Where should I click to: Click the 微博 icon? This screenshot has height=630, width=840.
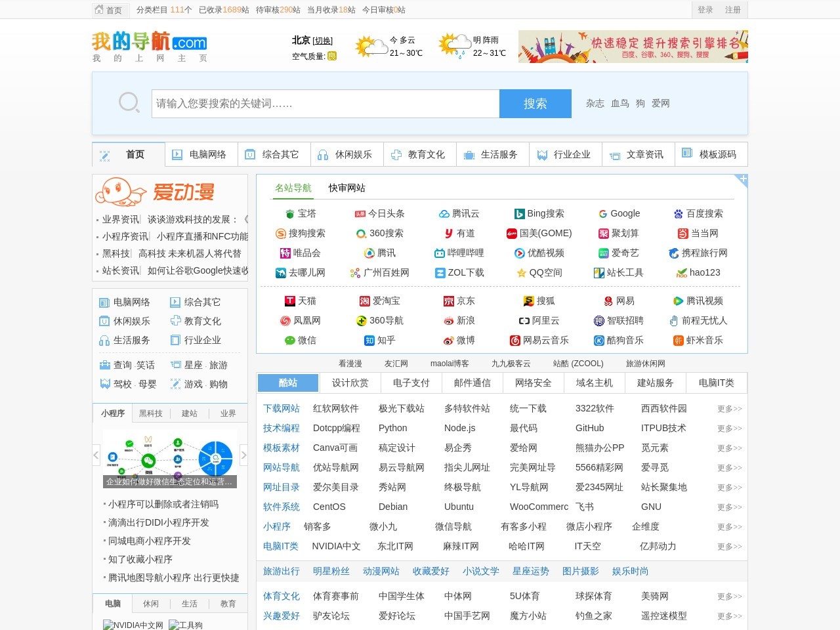[x=449, y=341]
